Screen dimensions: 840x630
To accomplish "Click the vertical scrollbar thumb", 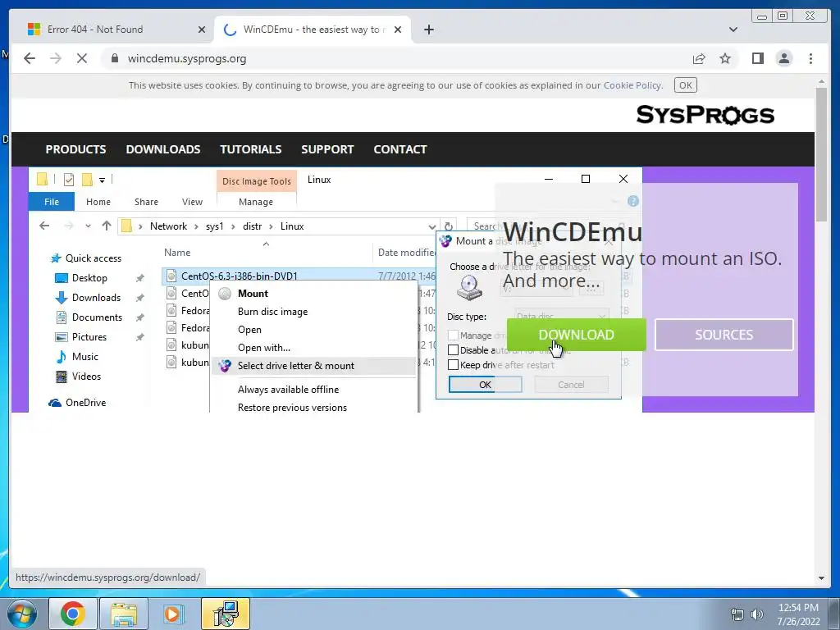I will (821, 155).
